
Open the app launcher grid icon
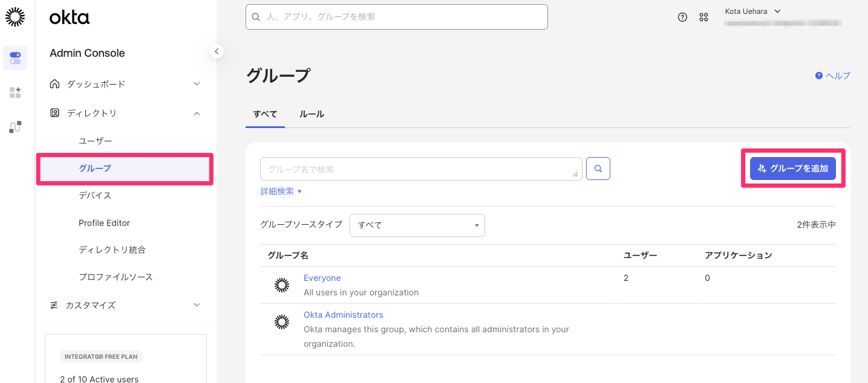point(703,18)
